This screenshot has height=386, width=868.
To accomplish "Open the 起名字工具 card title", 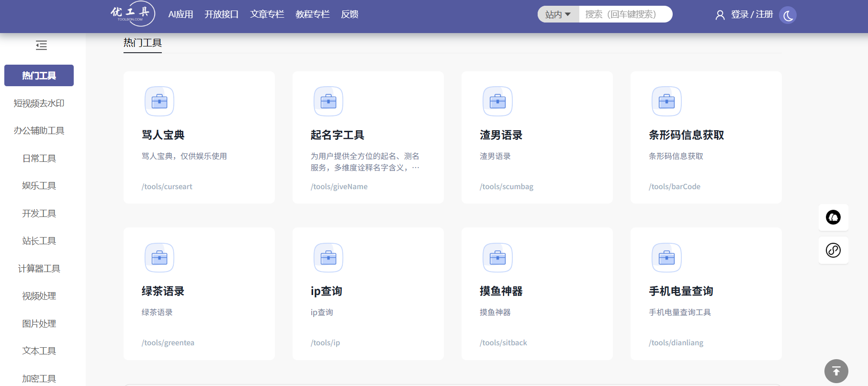I will tap(337, 135).
